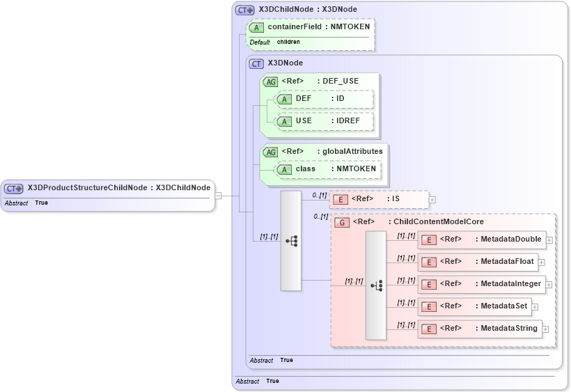Click the AG icon of DEF_USE group

tap(271, 82)
